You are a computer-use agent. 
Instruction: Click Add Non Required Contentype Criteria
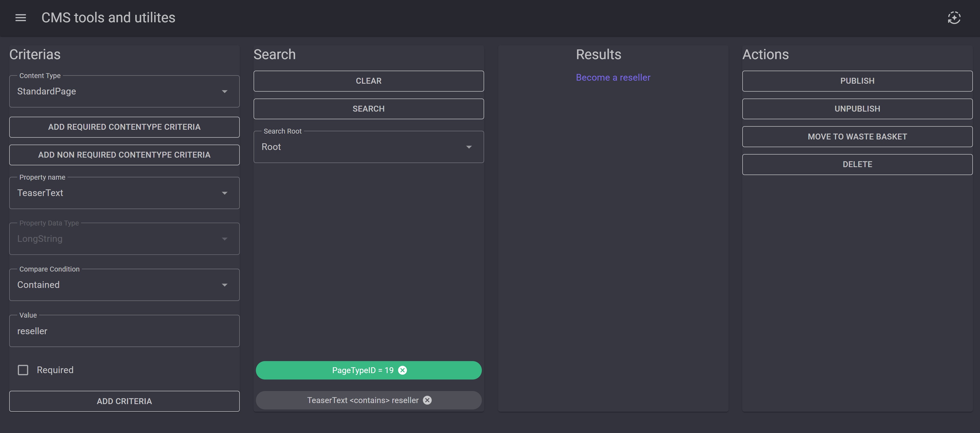(124, 155)
